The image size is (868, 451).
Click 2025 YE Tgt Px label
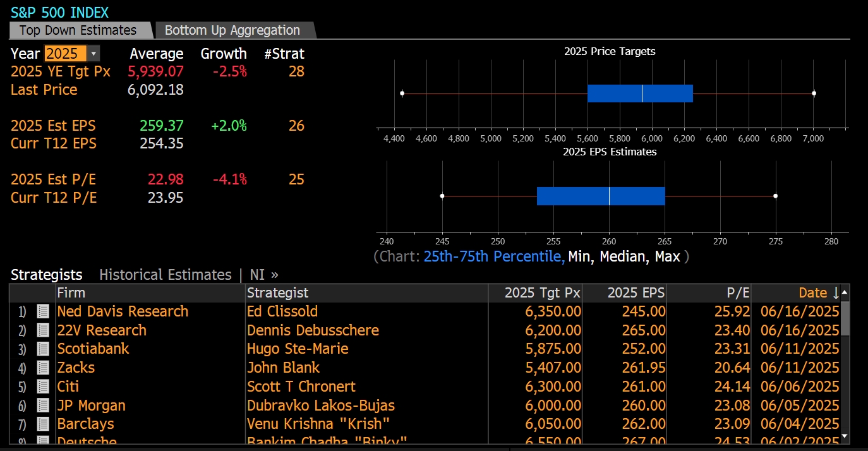tap(61, 71)
